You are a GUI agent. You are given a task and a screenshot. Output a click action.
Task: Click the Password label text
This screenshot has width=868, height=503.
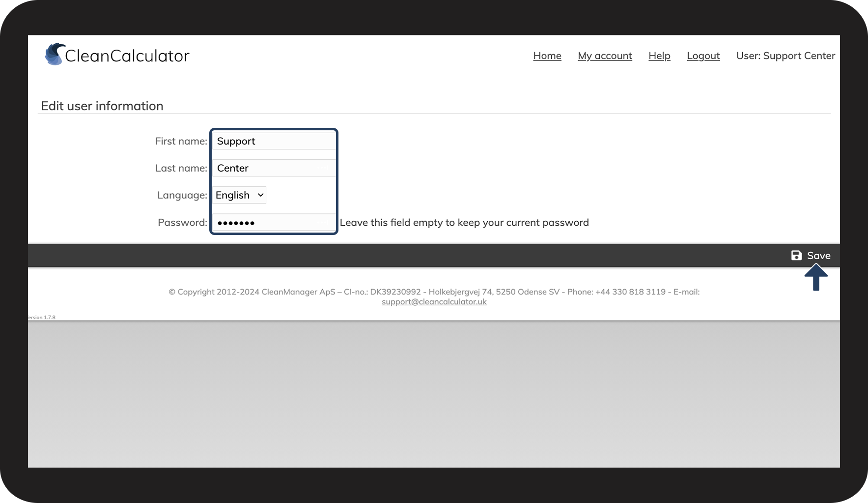tap(182, 223)
